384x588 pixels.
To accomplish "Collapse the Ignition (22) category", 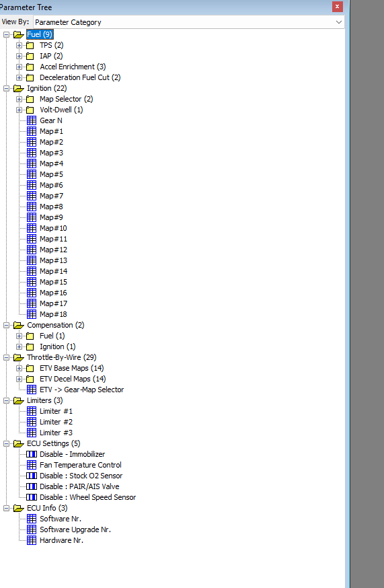I will [6, 89].
